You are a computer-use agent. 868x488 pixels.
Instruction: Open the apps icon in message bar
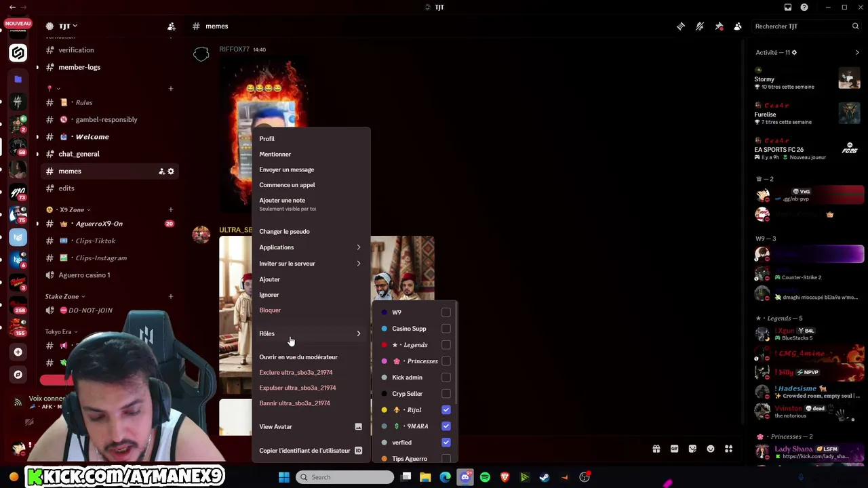click(728, 449)
